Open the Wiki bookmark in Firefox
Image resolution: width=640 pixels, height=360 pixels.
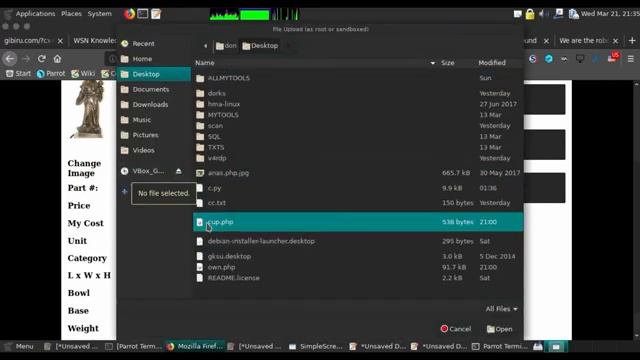pyautogui.click(x=83, y=73)
